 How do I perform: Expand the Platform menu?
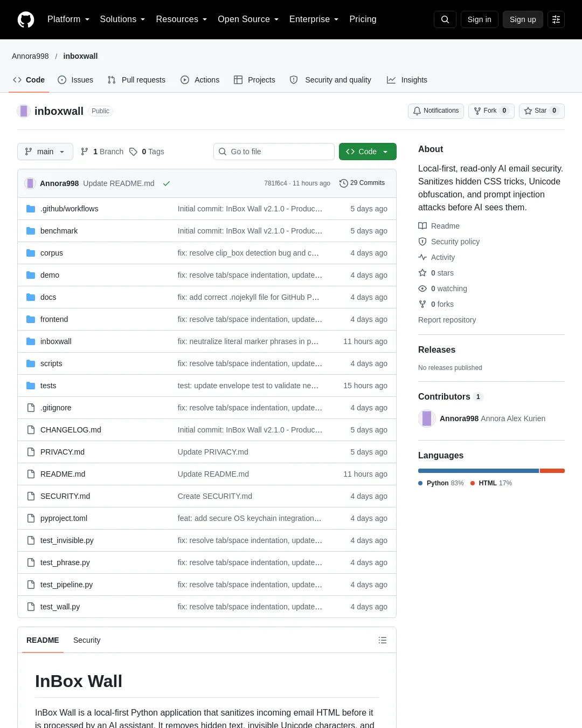(68, 19)
